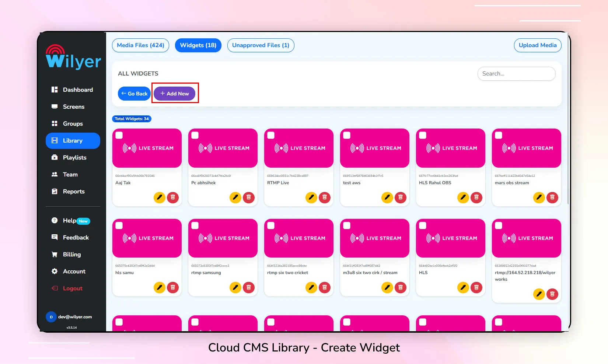Image resolution: width=608 pixels, height=364 pixels.
Task: Click the Logout icon
Action: pyautogui.click(x=55, y=288)
